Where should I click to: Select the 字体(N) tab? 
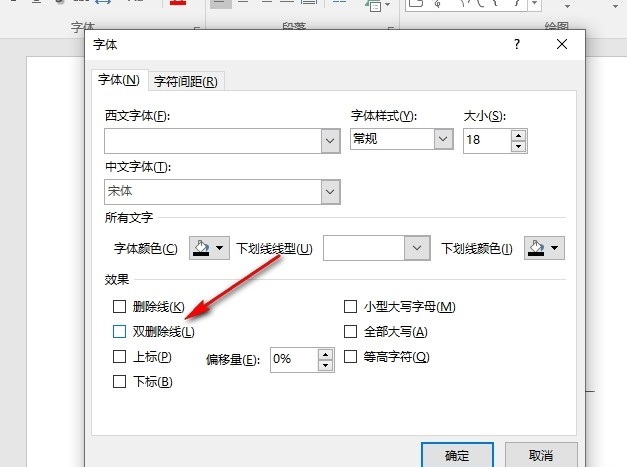[119, 80]
